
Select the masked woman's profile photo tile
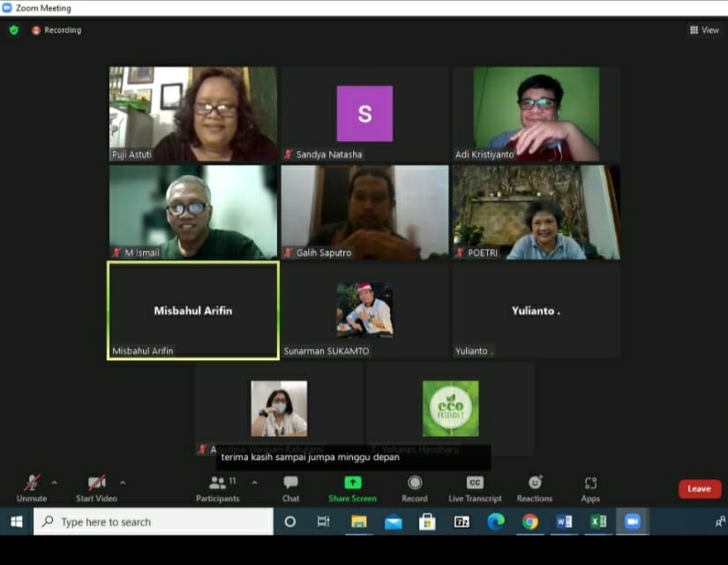[279, 409]
